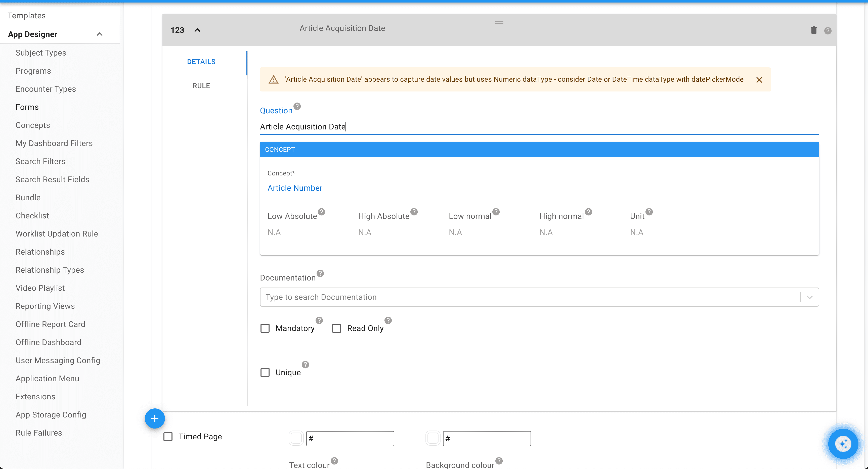Click help icon beside trash in header
This screenshot has height=469, width=868.
point(828,31)
